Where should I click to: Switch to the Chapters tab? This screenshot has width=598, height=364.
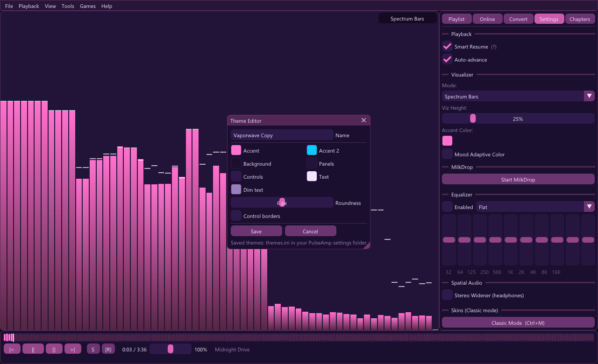pyautogui.click(x=580, y=19)
